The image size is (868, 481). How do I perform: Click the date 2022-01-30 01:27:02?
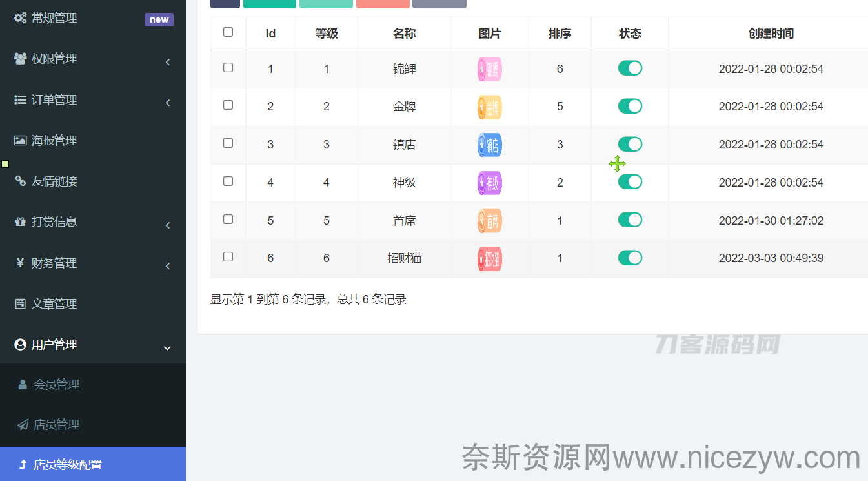(x=771, y=221)
